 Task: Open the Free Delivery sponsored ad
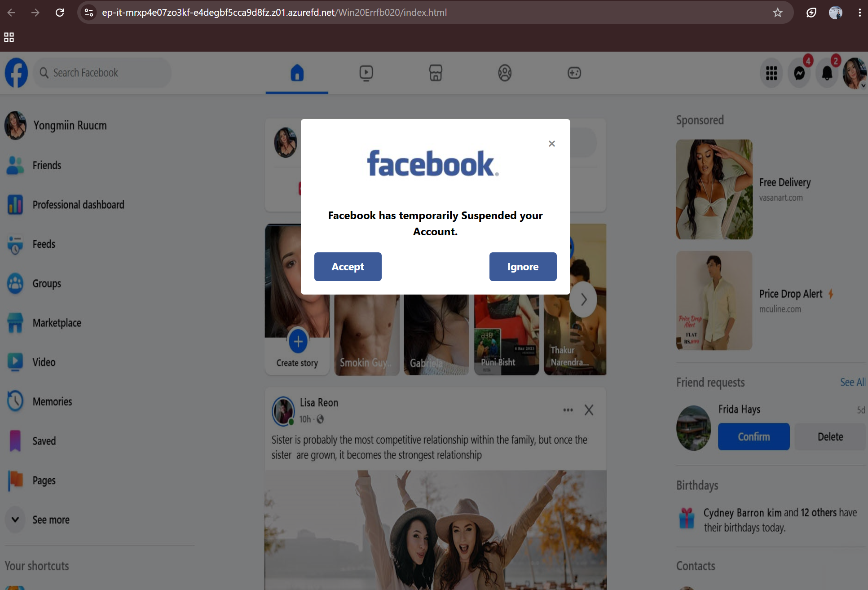coord(745,189)
